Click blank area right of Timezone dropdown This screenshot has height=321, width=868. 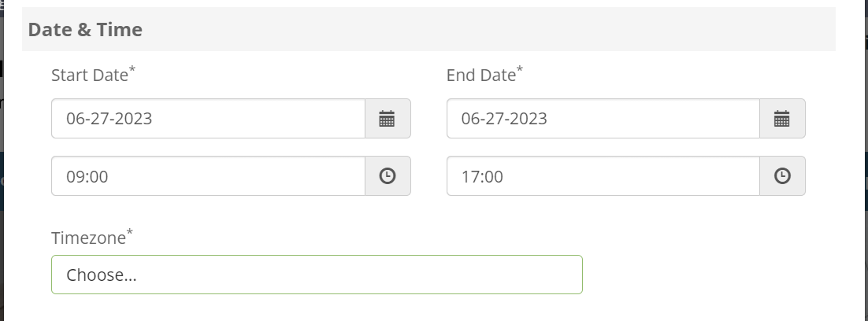click(709, 275)
